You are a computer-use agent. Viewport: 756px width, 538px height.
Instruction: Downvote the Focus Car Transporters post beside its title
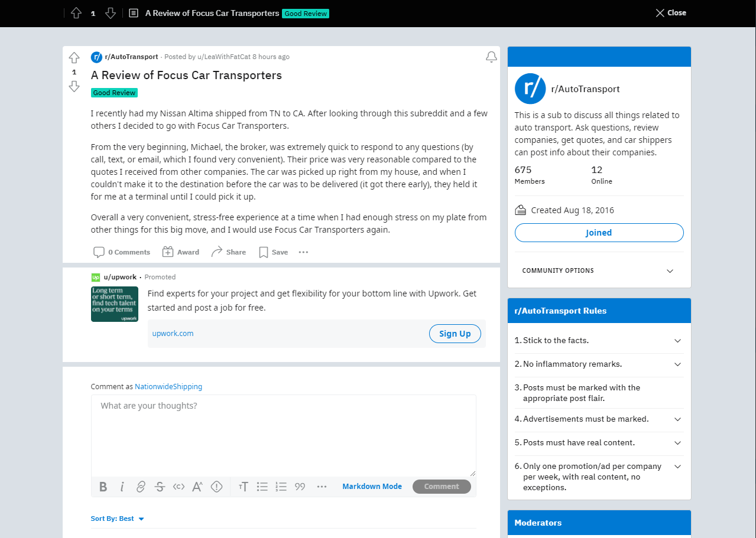click(x=74, y=87)
